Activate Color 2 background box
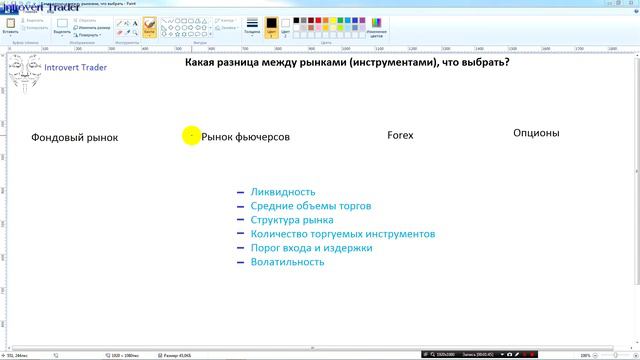The width and height of the screenshot is (640, 360). click(285, 27)
